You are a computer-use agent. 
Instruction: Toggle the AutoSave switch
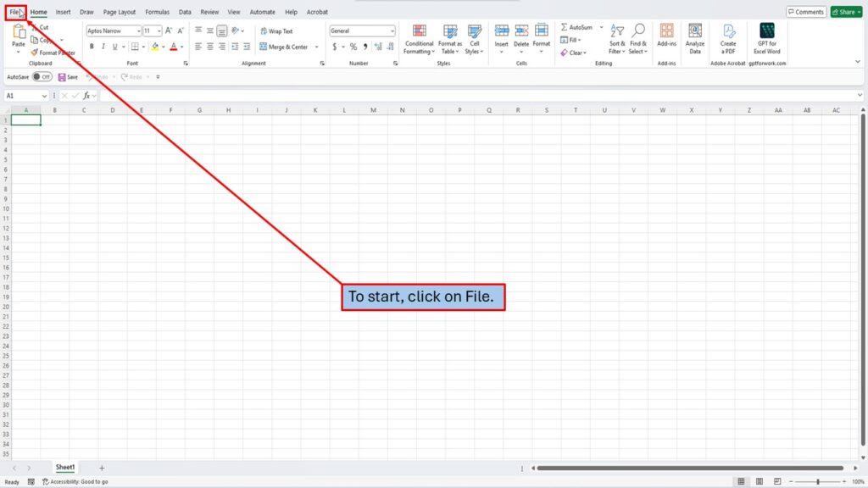click(42, 77)
